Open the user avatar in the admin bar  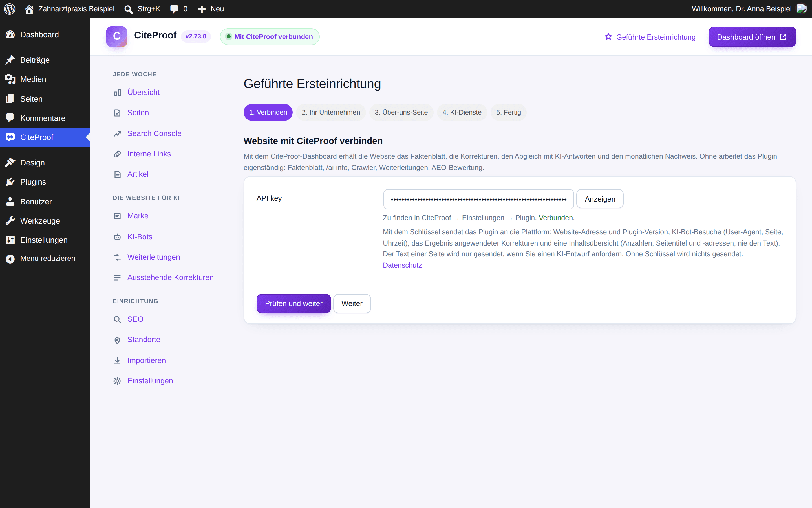click(801, 9)
